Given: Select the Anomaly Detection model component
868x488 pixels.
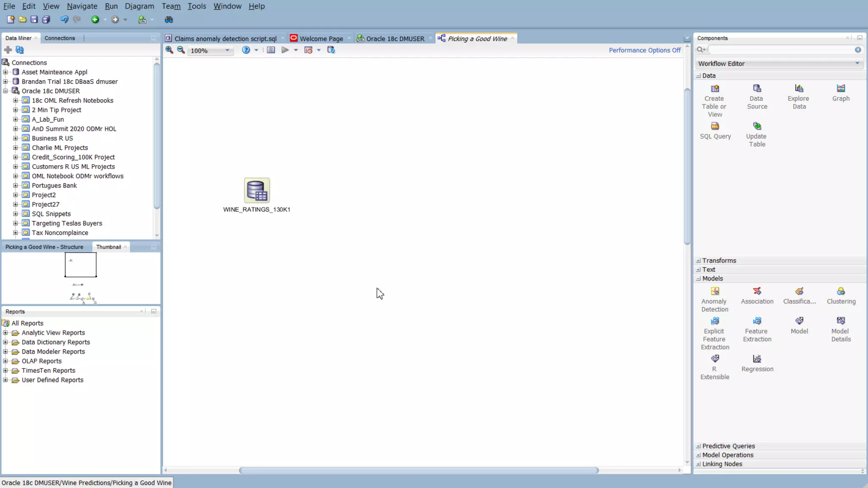Looking at the screenshot, I should [x=715, y=300].
